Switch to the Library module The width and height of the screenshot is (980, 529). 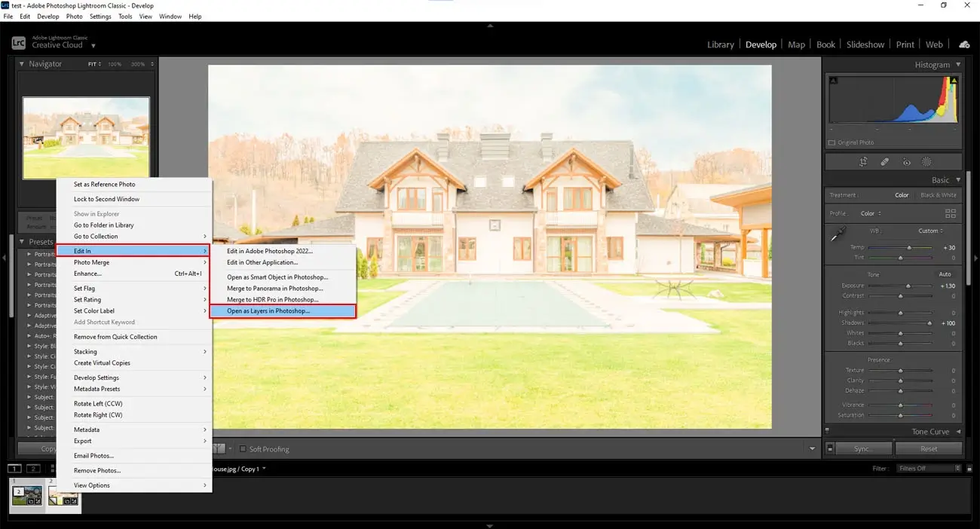(720, 44)
